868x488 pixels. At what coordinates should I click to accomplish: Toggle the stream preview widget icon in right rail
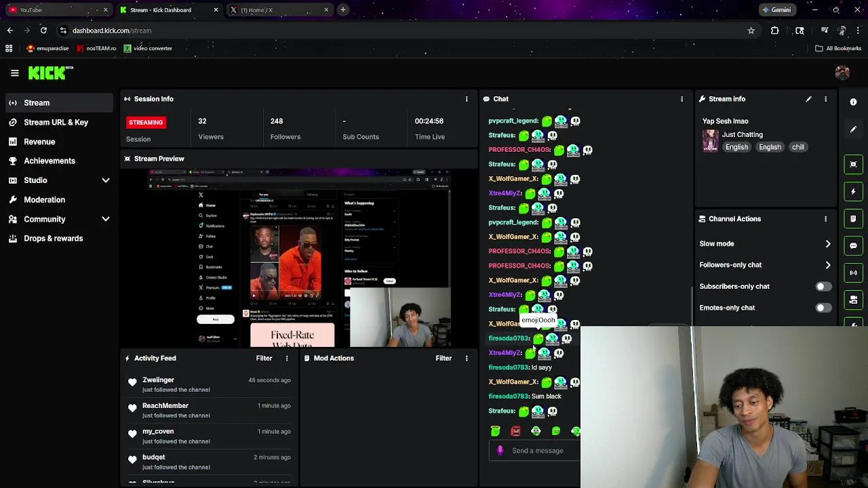(x=853, y=164)
